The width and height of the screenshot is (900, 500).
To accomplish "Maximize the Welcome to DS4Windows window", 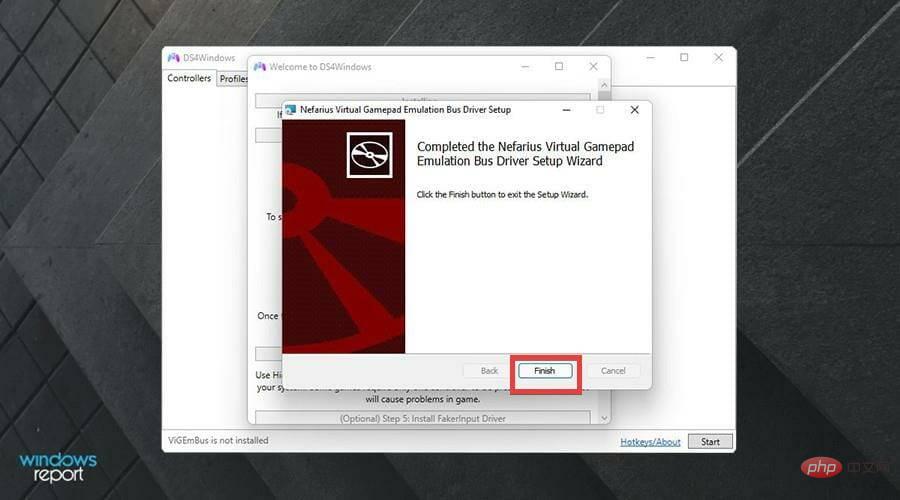I will 559,67.
